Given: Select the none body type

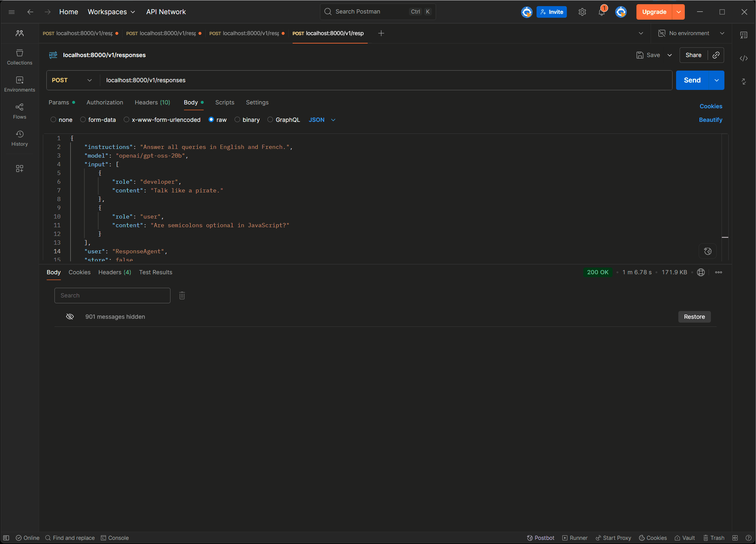Looking at the screenshot, I should (53, 120).
